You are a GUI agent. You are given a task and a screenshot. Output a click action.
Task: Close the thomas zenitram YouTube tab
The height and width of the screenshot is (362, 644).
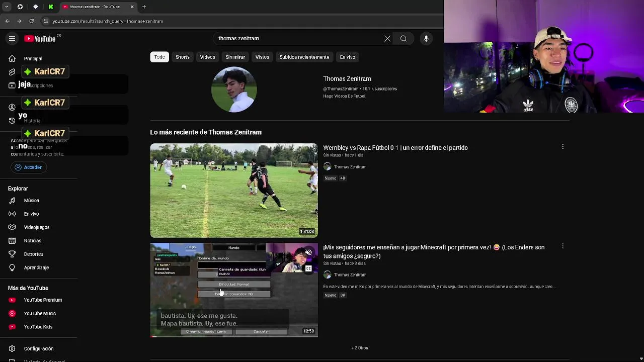coord(132,7)
